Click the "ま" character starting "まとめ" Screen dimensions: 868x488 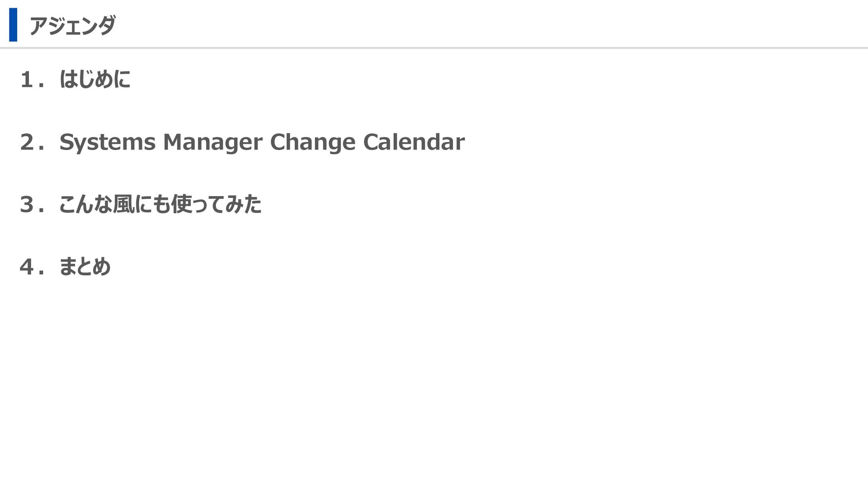(67, 267)
